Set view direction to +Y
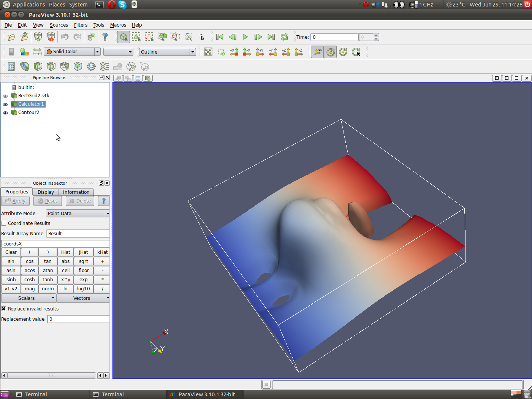532x399 pixels. pos(260,52)
